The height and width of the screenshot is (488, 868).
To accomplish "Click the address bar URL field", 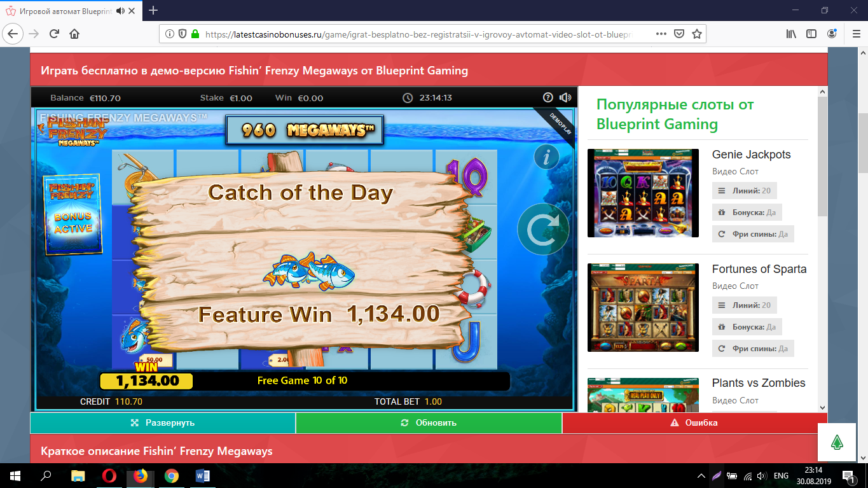I will [x=418, y=34].
